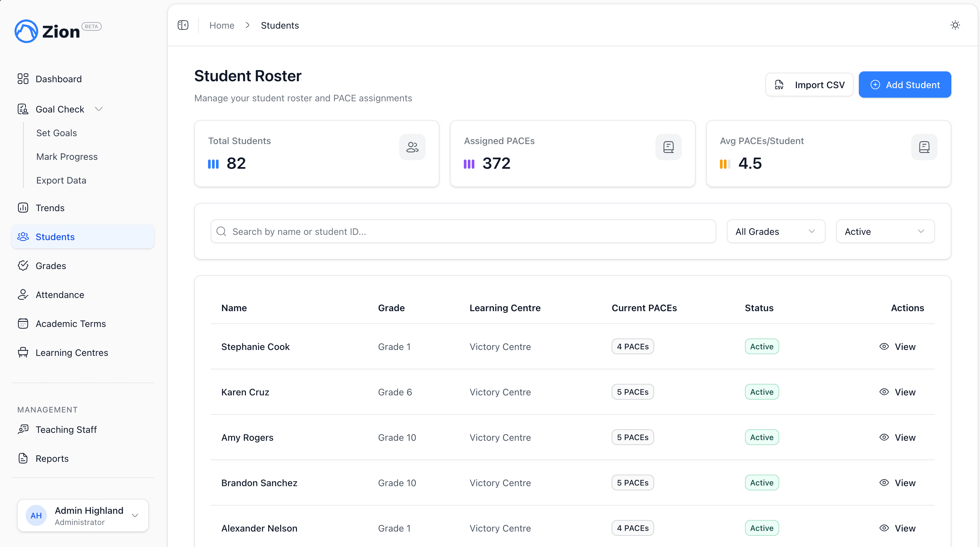The width and height of the screenshot is (980, 547).
Task: Select the Trends sidebar icon
Action: tap(23, 208)
